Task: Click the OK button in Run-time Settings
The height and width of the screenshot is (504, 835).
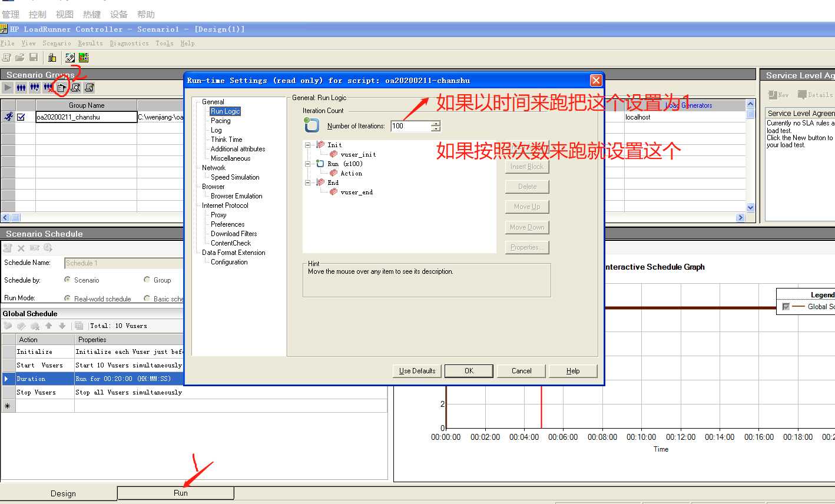Action: [469, 371]
